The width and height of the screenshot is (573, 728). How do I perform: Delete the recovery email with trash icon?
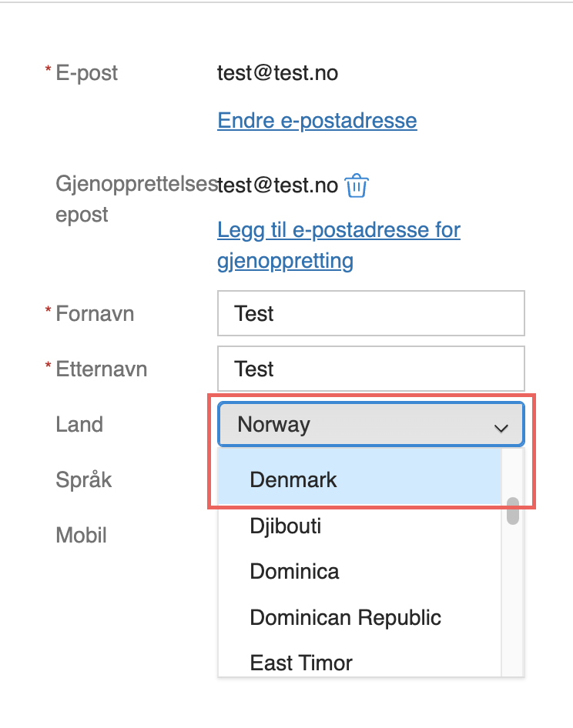coord(357,186)
